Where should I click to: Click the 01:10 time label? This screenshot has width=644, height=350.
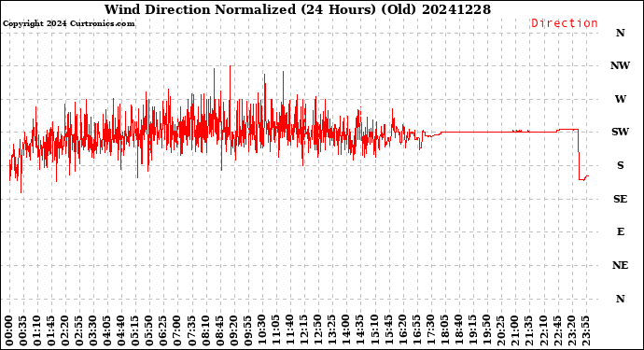tap(37, 330)
